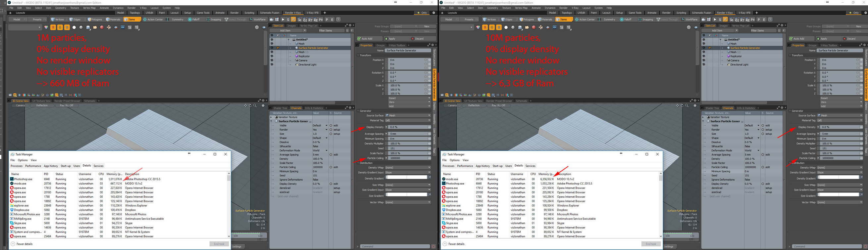This screenshot has width=868, height=250.
Task: Switch to Shader Tree tab, left window
Action: [x=280, y=108]
